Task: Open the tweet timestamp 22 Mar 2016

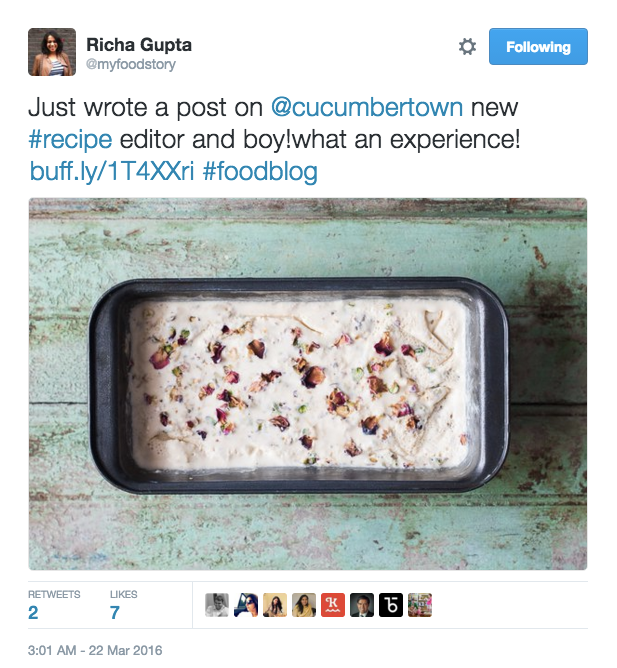Action: [95, 650]
